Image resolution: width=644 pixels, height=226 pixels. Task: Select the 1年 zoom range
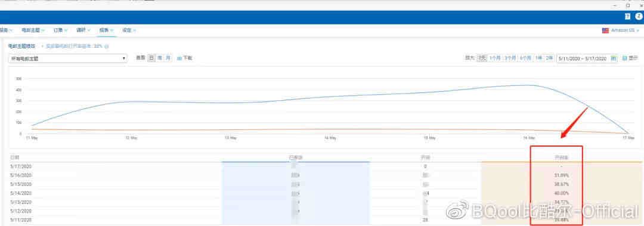click(x=538, y=58)
